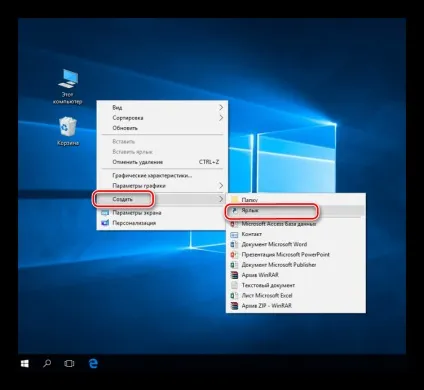This screenshot has width=424, height=390.
Task: Click the Word icon beside Документ Microsoft Word
Action: (x=235, y=244)
